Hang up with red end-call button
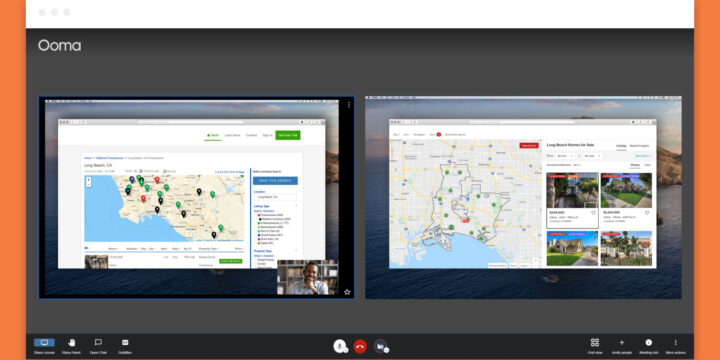 pos(360,346)
